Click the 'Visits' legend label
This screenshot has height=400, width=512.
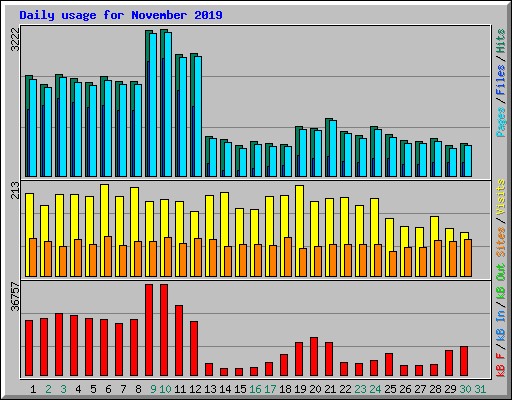tap(501, 198)
